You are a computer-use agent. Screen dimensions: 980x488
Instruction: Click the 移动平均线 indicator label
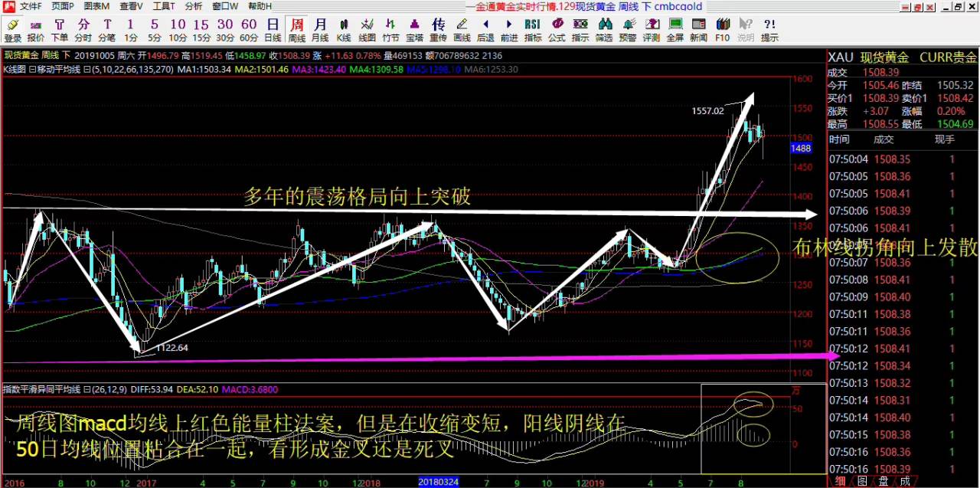point(58,69)
